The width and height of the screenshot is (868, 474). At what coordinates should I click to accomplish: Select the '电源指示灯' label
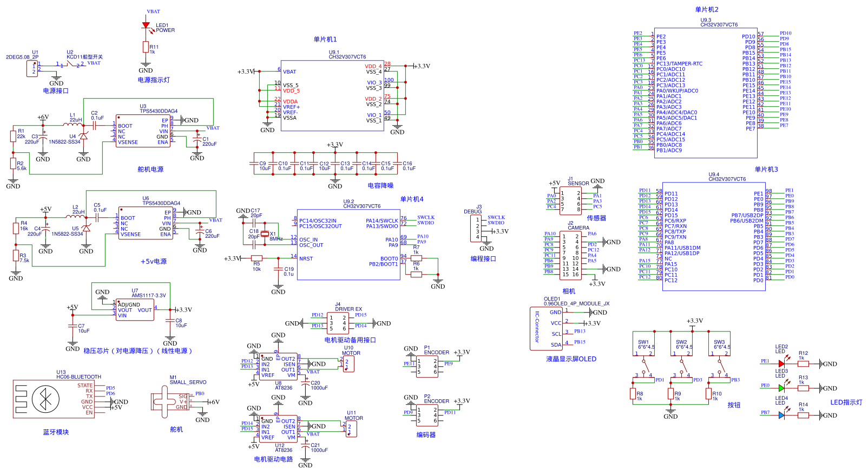pos(154,80)
